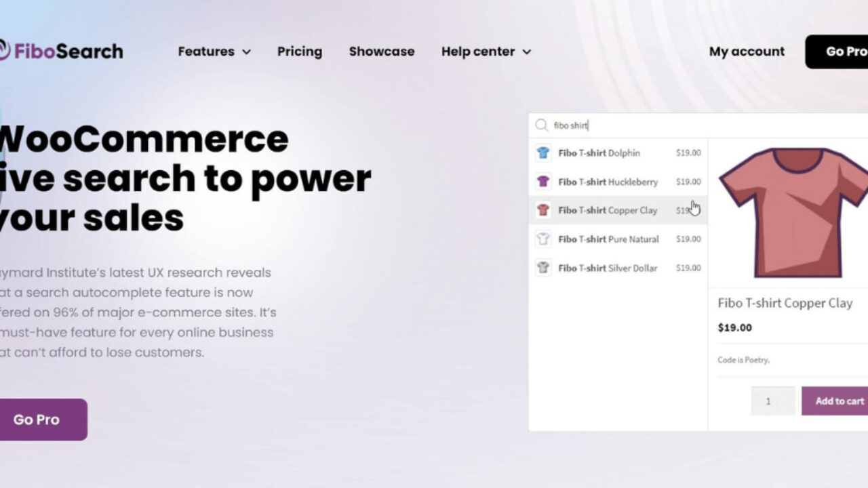Image resolution: width=868 pixels, height=488 pixels.
Task: Click the search field containing 'fibo shirt'
Action: click(698, 125)
